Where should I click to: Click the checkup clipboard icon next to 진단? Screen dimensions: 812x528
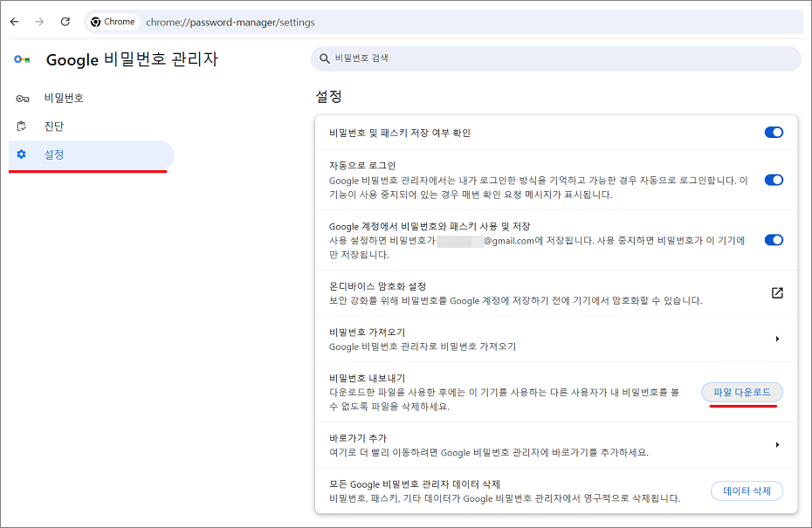tap(22, 126)
